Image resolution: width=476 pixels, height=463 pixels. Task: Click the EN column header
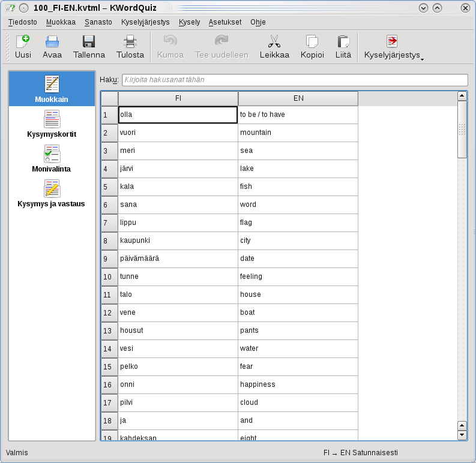(x=298, y=98)
